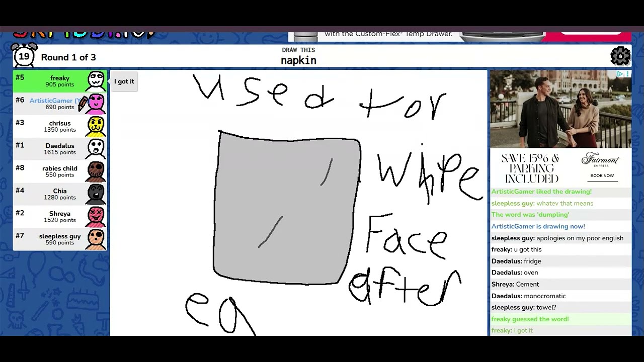Click chat message 'whatev that means'
644x362 pixels.
[x=542, y=203]
